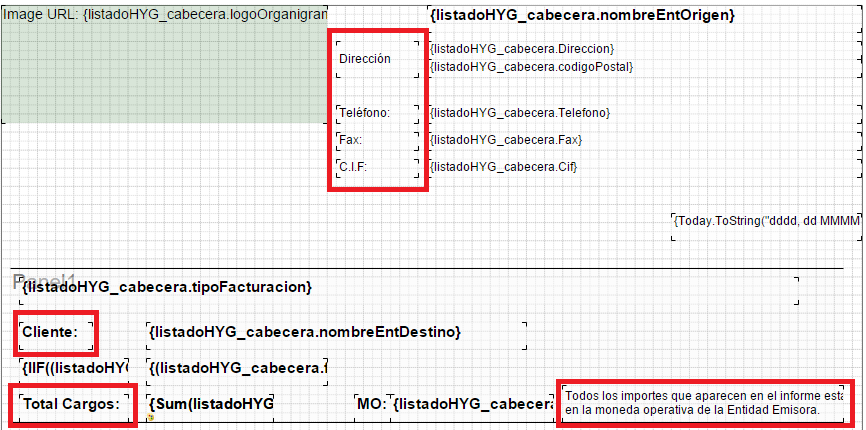Click the Fax: label
Viewport: 866px width, 430px height.
tap(351, 140)
